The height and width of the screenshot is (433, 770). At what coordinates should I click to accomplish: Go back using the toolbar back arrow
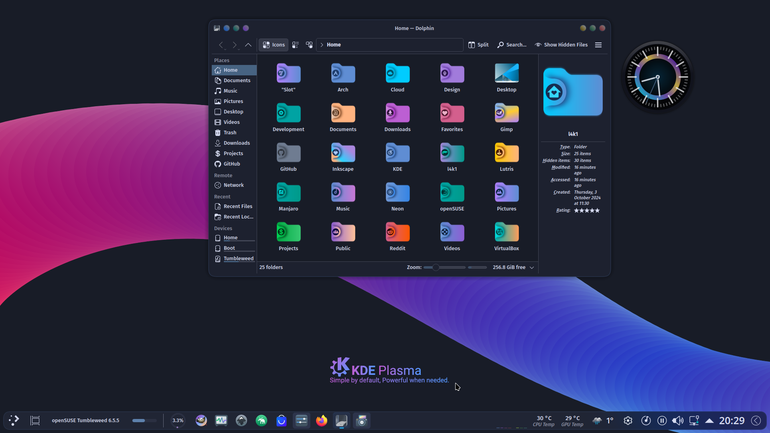point(221,45)
